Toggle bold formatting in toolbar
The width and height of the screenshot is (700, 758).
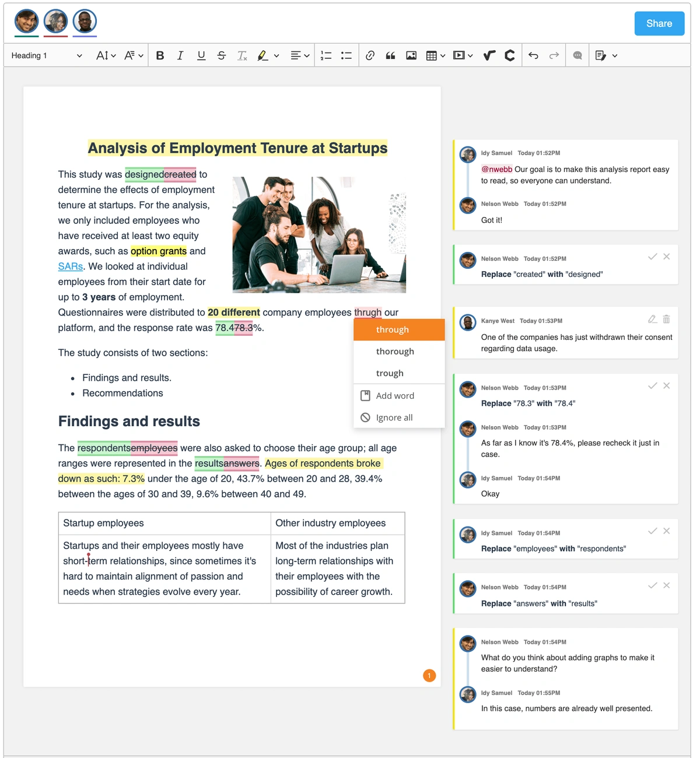[160, 55]
